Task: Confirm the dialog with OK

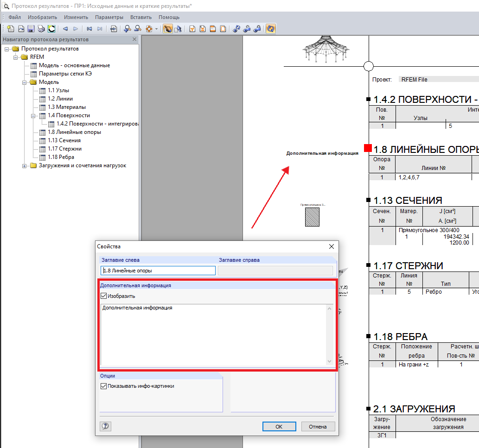Action: pyautogui.click(x=279, y=427)
